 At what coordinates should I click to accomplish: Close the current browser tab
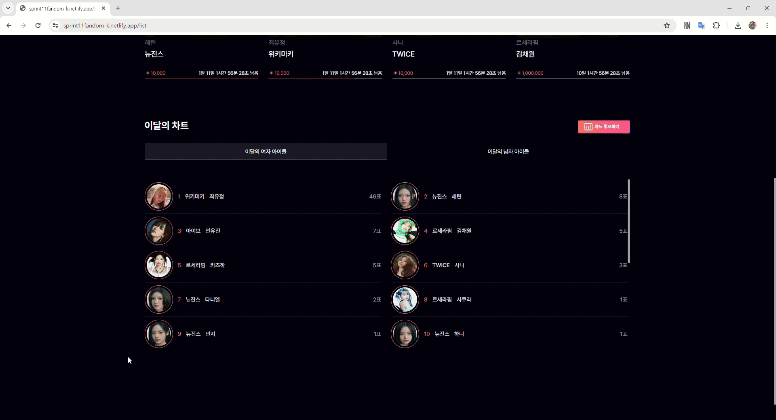click(x=103, y=8)
